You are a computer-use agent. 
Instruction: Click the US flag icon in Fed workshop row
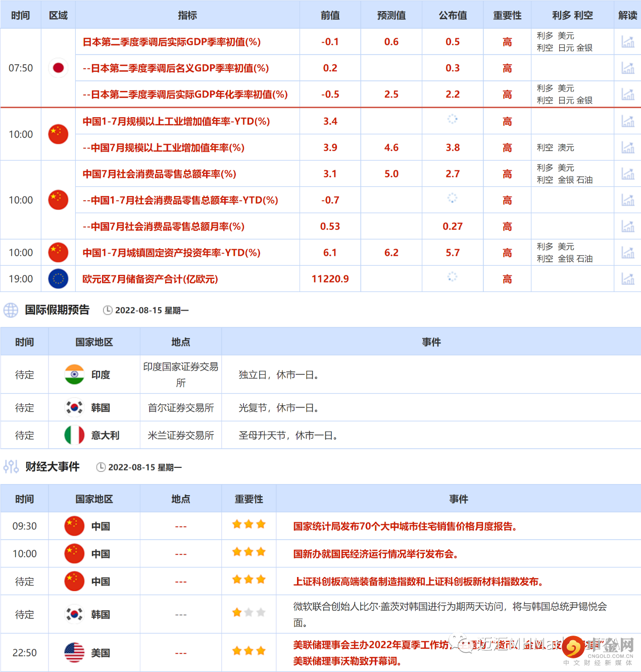(74, 652)
